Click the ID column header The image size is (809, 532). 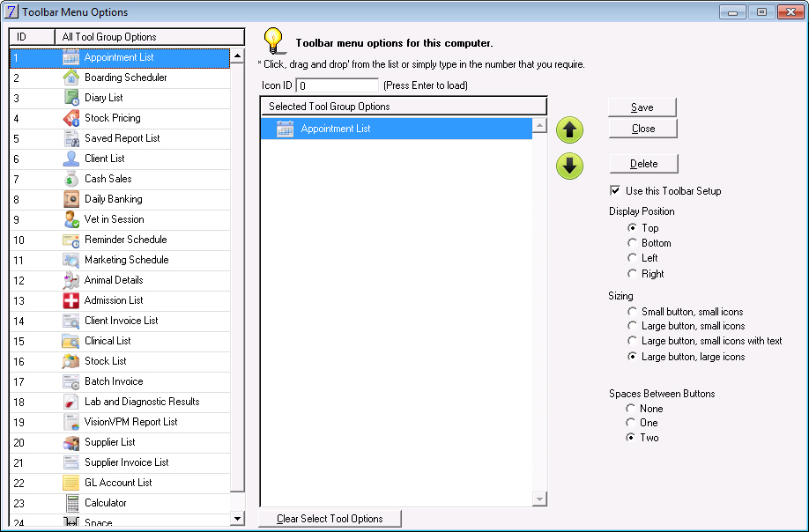point(32,37)
